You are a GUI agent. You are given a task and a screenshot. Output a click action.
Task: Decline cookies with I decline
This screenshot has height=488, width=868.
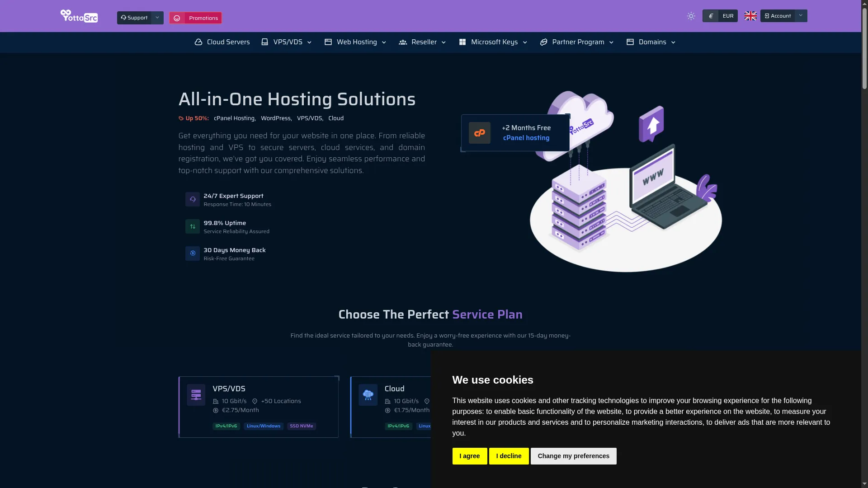(x=509, y=456)
